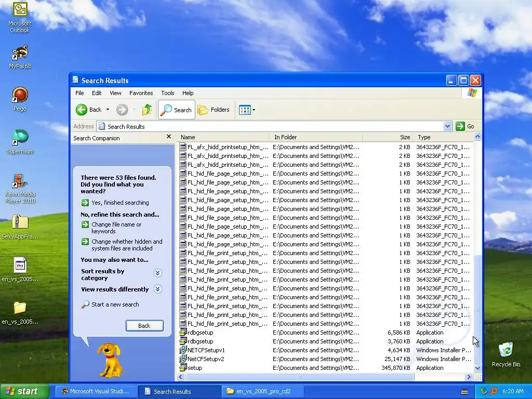
Task: Open the Tools menu
Action: pyautogui.click(x=168, y=93)
